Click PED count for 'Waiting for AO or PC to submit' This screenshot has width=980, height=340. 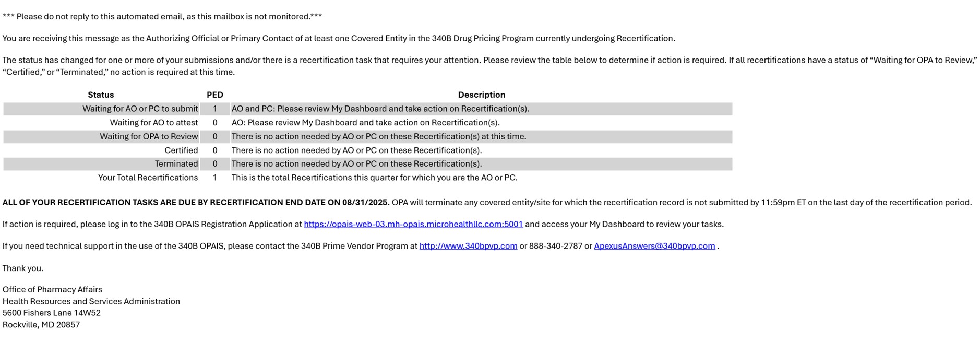tap(214, 109)
